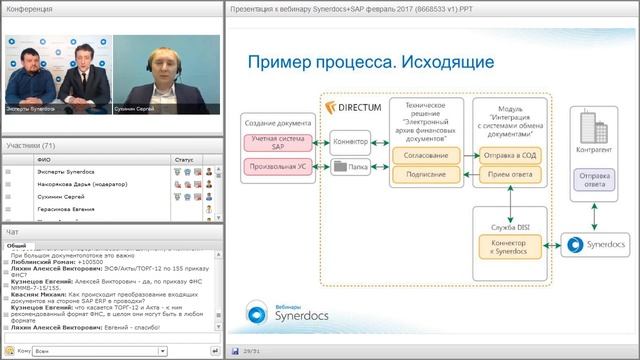640x360 pixels.
Task: Click microphone status icon for Эксперты Synerdocs
Action: click(178, 172)
